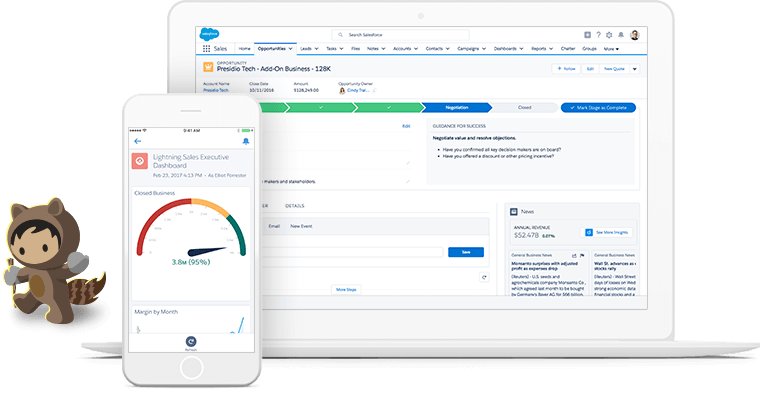760x394 pixels.
Task: Switch to the Dashboards tab
Action: (505, 49)
